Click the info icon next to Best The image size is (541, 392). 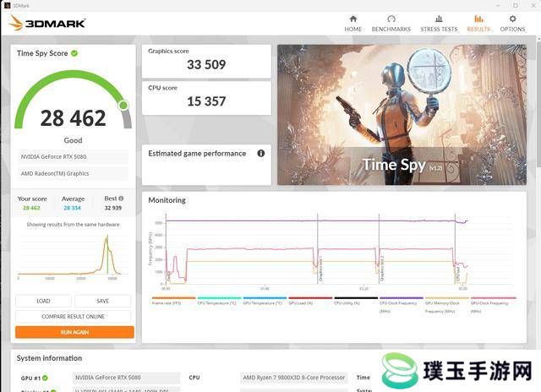(x=121, y=199)
